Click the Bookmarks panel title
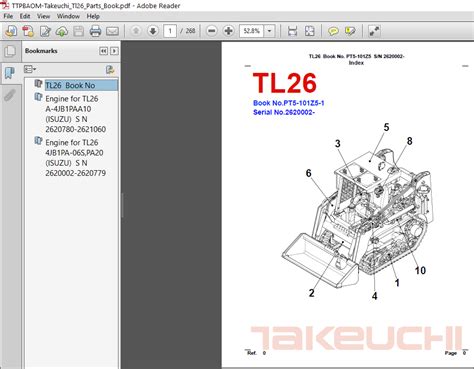This screenshot has height=369, width=474. (x=41, y=51)
